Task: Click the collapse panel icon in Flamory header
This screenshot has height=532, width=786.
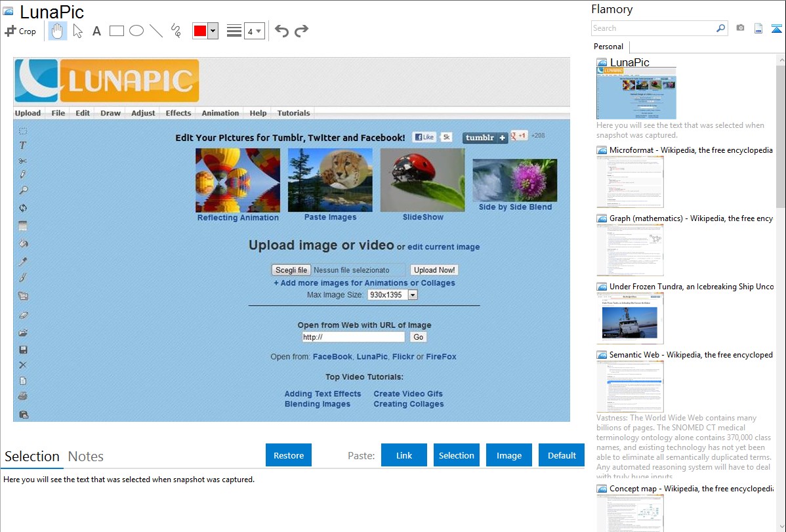Action: tap(776, 28)
